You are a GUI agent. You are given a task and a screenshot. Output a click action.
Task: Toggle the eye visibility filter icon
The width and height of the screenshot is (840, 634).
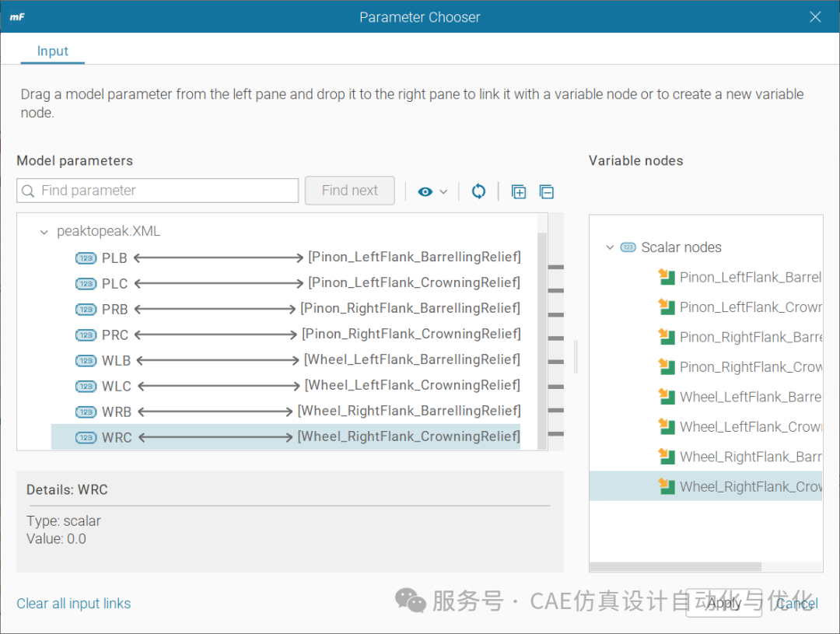(x=425, y=192)
